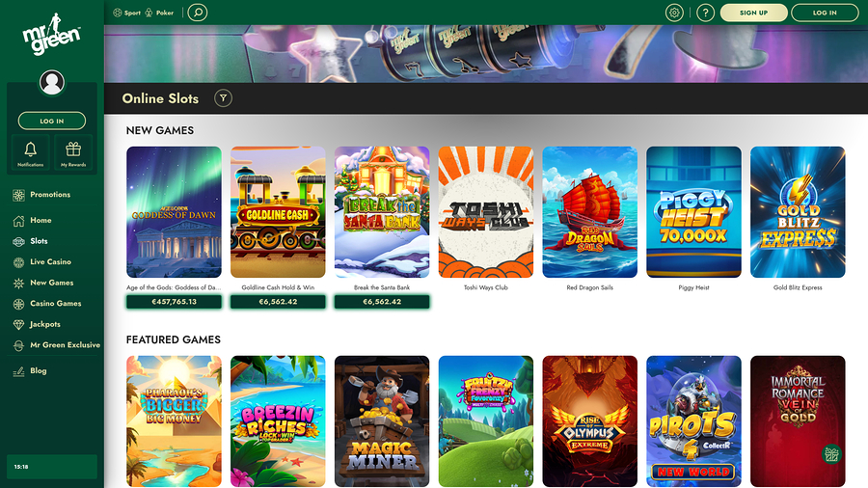868x488 pixels.
Task: Open the Blog link
Action: (38, 371)
